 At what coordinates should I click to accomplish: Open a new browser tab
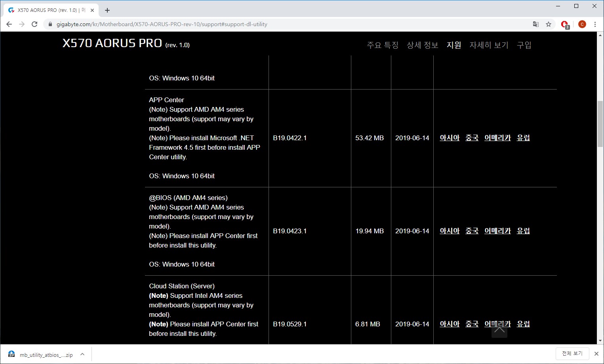point(107,10)
